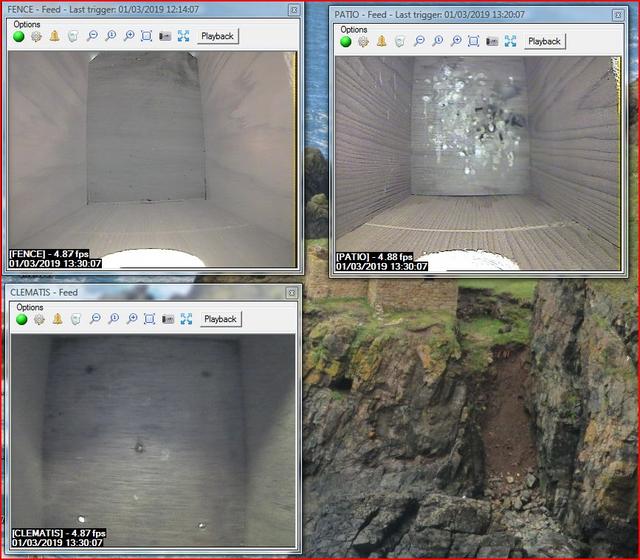Open Playback in the CLEMATIS window
This screenshot has width=640, height=560.
click(x=220, y=319)
